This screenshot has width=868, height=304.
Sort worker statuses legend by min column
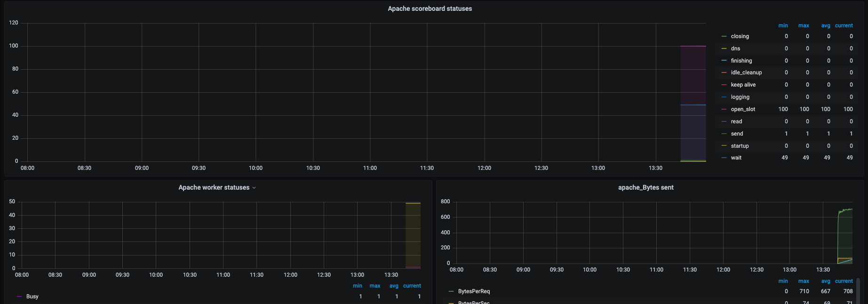[x=358, y=286]
